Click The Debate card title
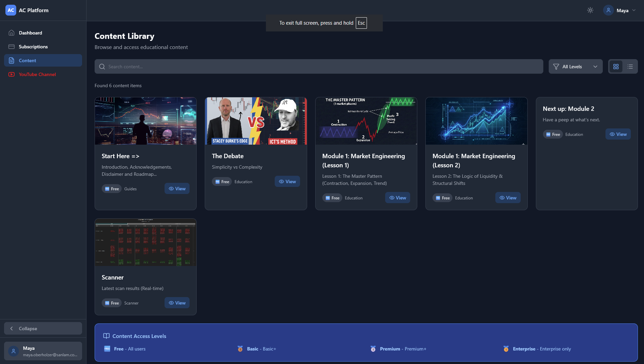The image size is (644, 364). [228, 156]
